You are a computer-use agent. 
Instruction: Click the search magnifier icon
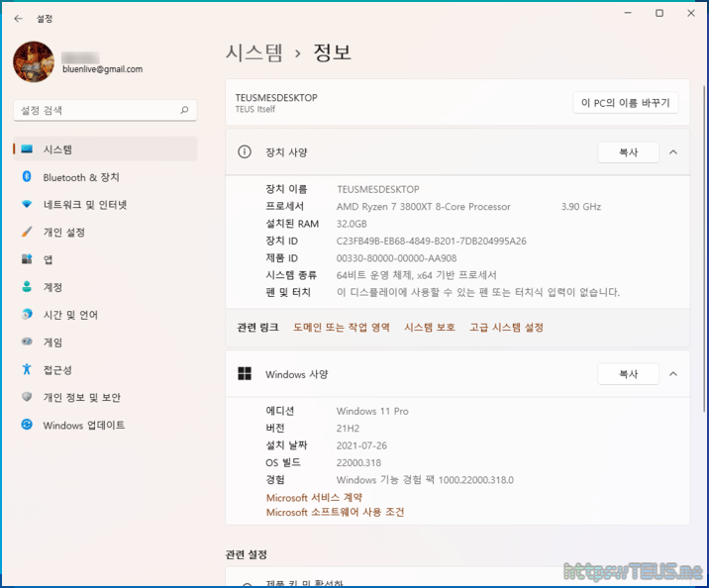184,110
